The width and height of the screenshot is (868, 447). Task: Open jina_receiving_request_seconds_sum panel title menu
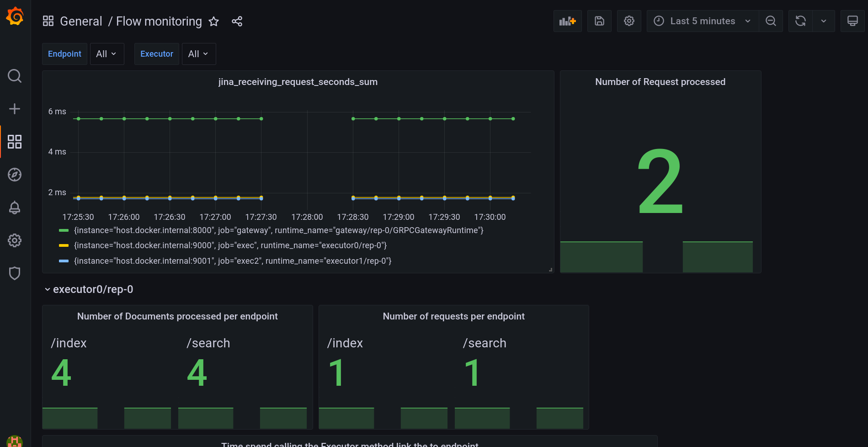[x=298, y=82]
